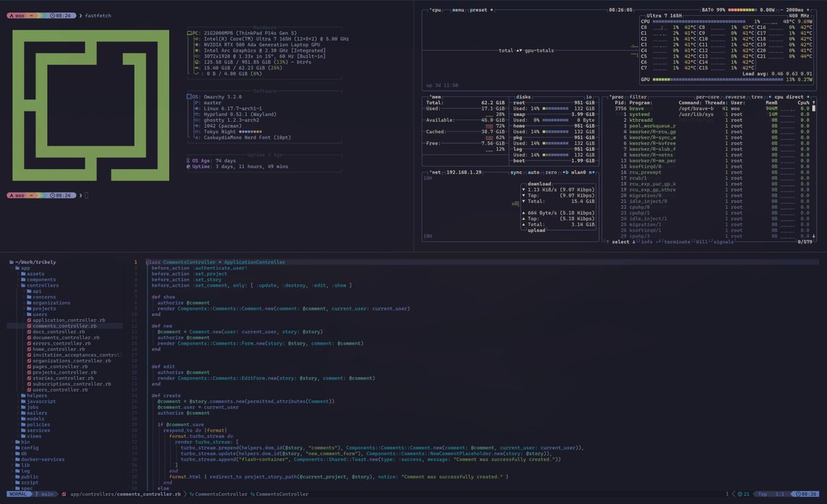Click the terminate button in the process panel
This screenshot has width=827, height=504.
click(x=678, y=241)
